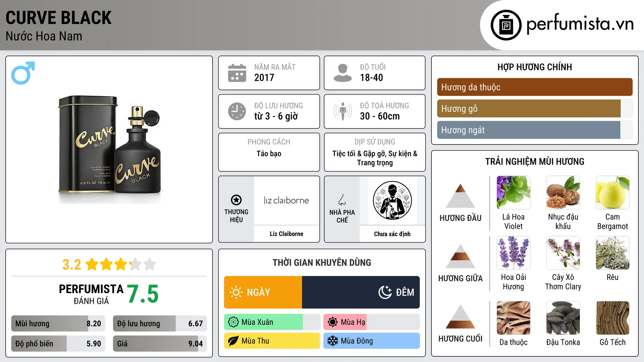This screenshot has width=644, height=362.
Task: Click the perfumer illustration icon
Action: (392, 200)
